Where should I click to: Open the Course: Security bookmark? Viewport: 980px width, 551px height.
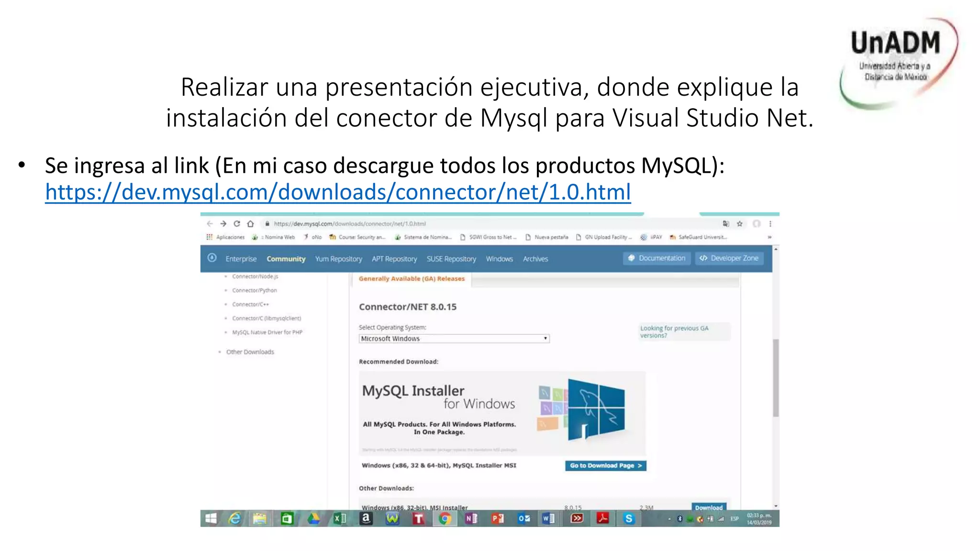click(x=357, y=237)
